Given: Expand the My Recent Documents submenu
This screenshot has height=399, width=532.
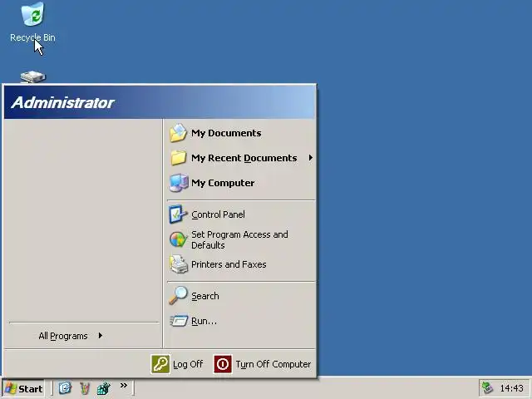Looking at the screenshot, I should (x=241, y=158).
